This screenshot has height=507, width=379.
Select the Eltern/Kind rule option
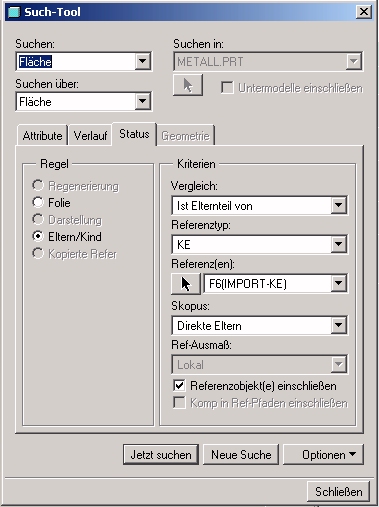coord(38,236)
